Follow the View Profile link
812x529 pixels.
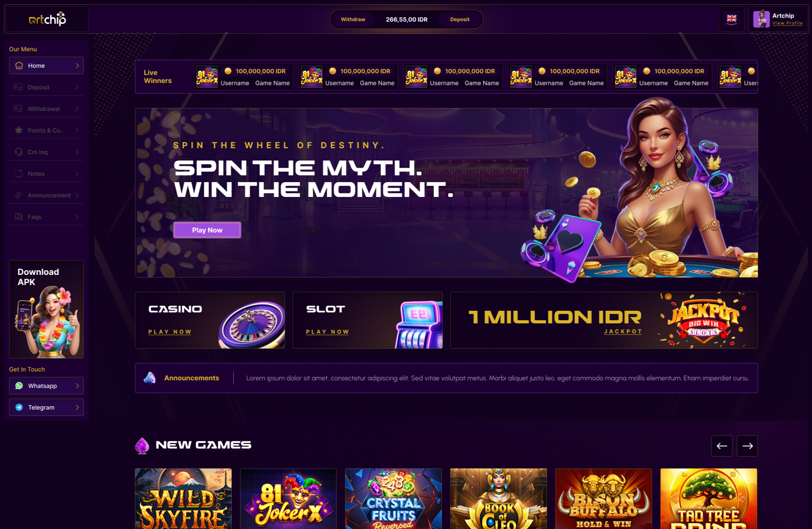point(787,23)
